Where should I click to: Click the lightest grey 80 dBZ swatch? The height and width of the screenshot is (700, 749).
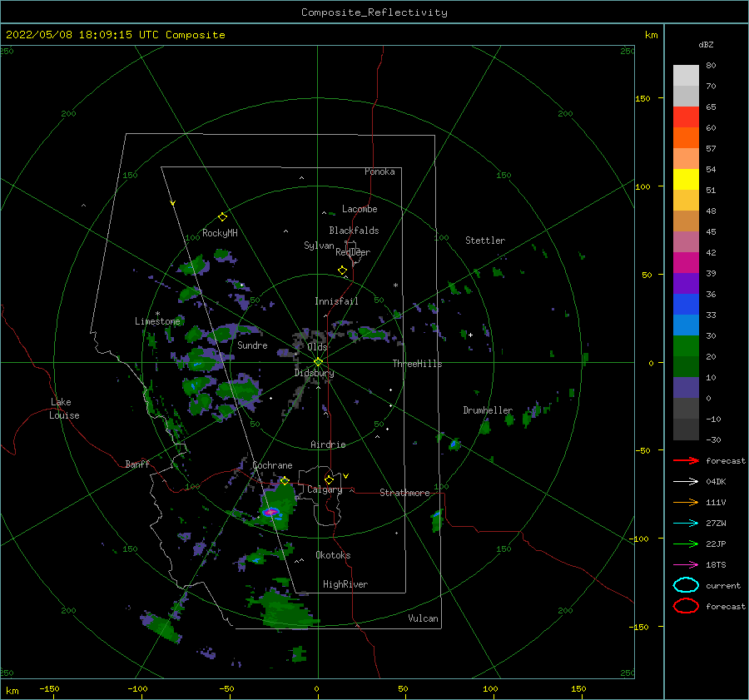[x=686, y=76]
